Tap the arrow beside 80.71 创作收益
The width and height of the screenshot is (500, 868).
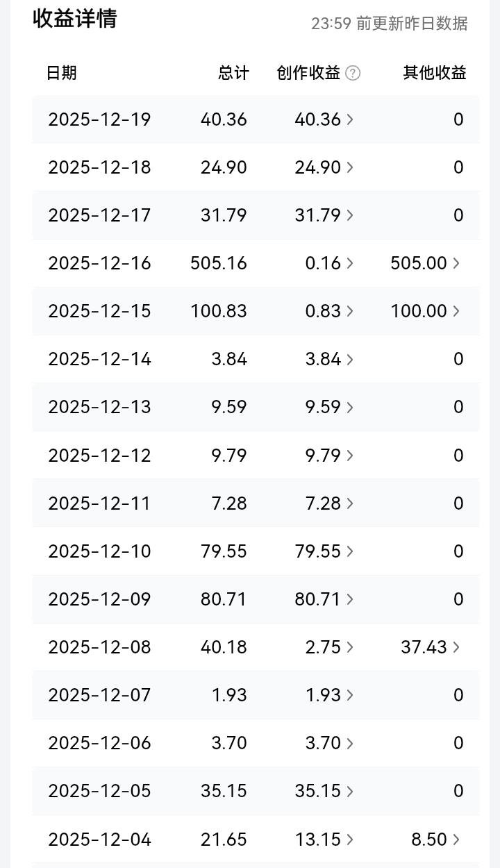pos(350,599)
